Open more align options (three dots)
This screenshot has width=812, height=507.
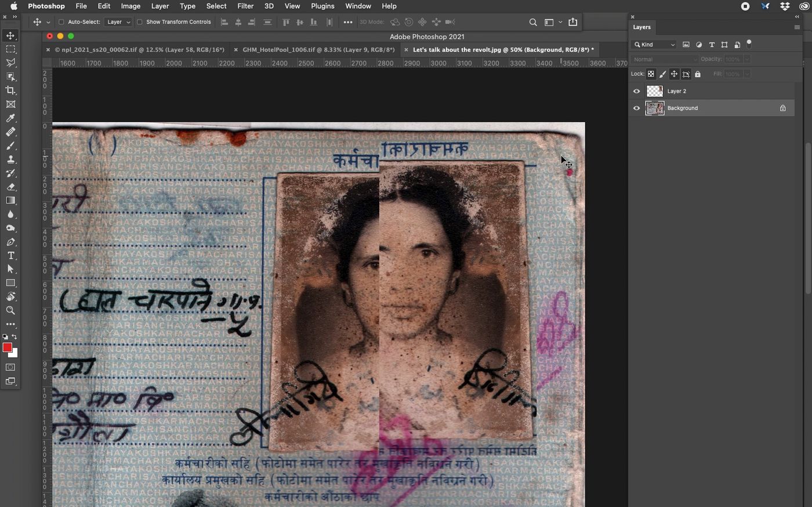(x=348, y=22)
